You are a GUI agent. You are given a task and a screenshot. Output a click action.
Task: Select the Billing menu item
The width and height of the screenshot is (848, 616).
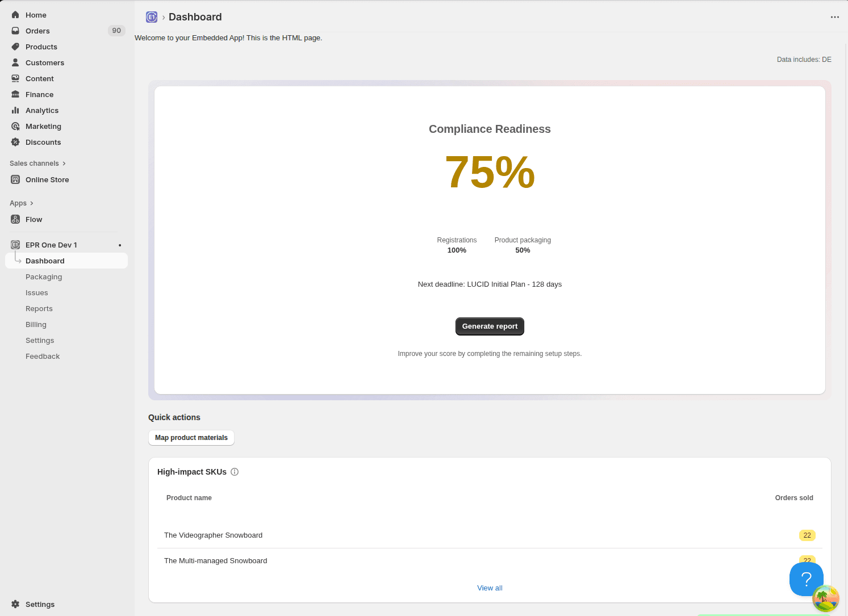[36, 324]
